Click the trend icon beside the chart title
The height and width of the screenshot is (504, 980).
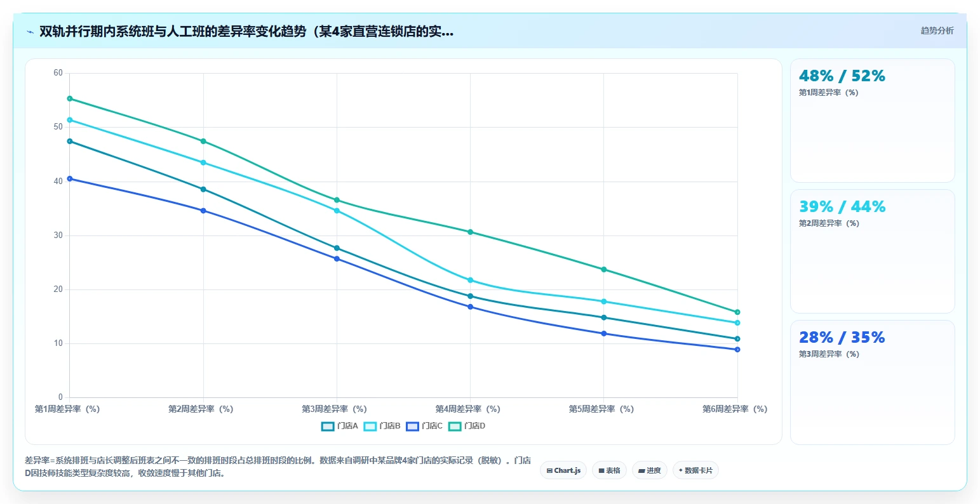coord(30,32)
